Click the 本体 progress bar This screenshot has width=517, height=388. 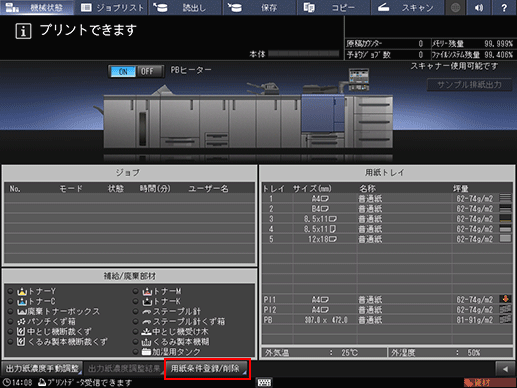tap(304, 54)
